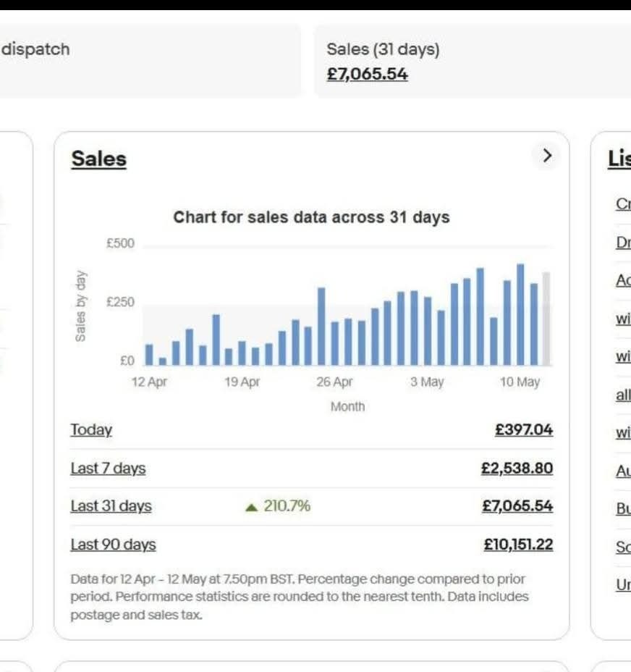Click the '19 Apr' axis label
Image resolution: width=631 pixels, height=672 pixels.
(242, 382)
